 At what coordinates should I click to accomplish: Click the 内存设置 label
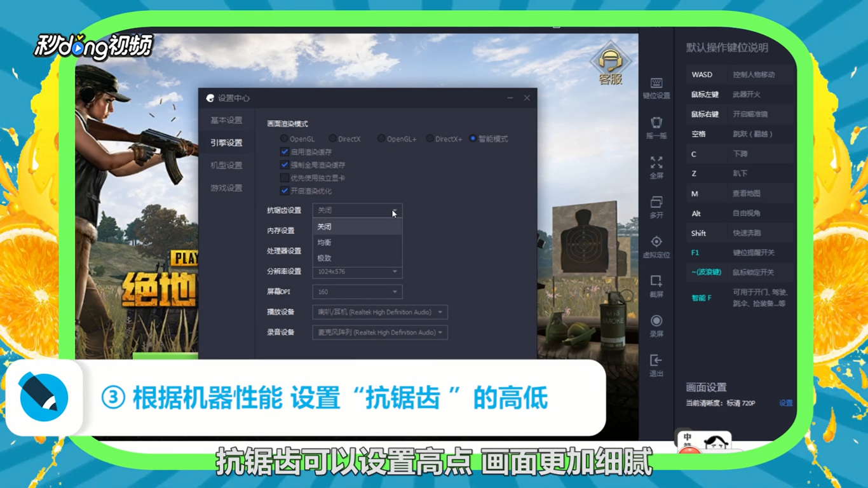pos(281,231)
